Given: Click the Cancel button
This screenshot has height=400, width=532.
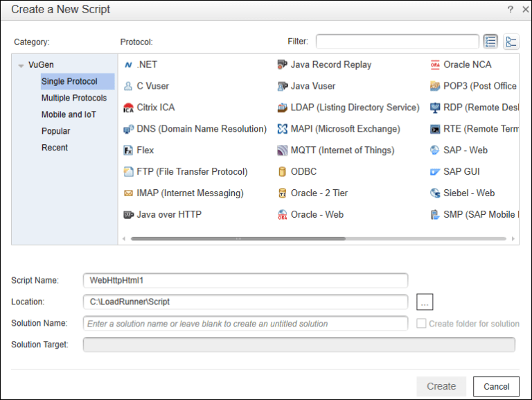Looking at the screenshot, I should click(496, 386).
